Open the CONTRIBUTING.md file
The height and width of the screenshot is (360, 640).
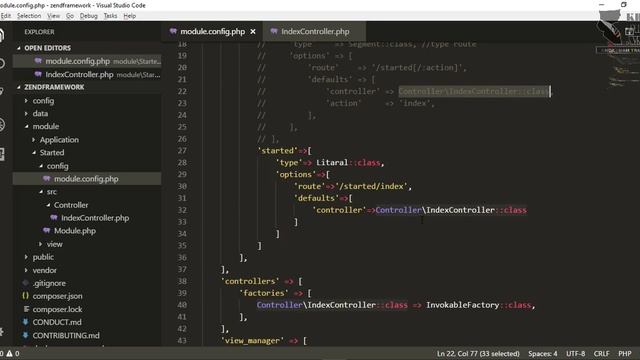66,336
